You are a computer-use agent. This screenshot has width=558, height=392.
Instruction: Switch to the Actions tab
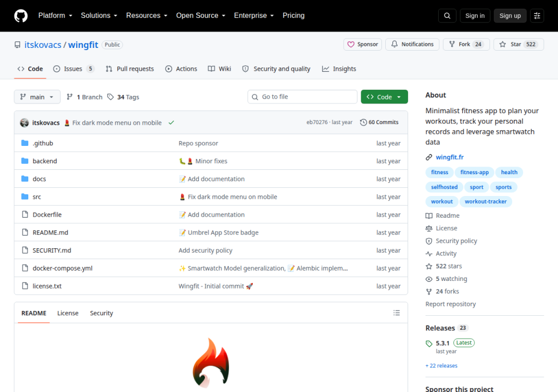[181, 69]
